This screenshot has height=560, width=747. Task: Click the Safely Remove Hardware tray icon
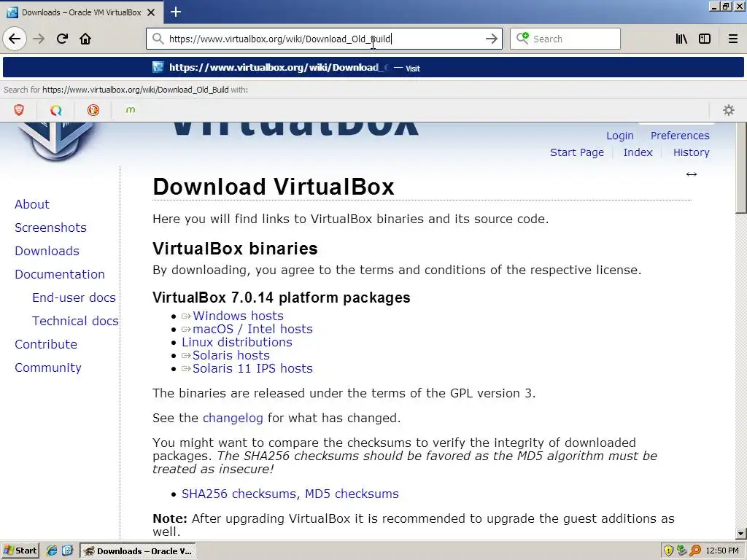tap(682, 551)
